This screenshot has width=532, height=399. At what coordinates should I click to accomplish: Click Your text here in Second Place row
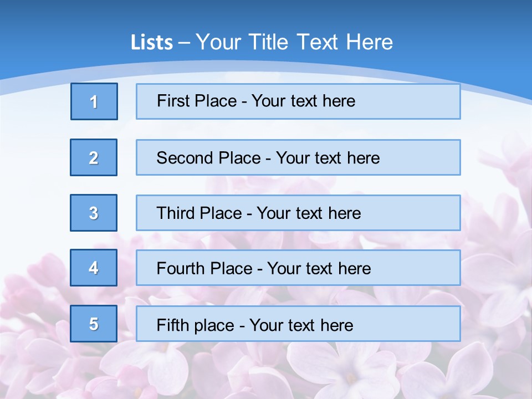(328, 158)
